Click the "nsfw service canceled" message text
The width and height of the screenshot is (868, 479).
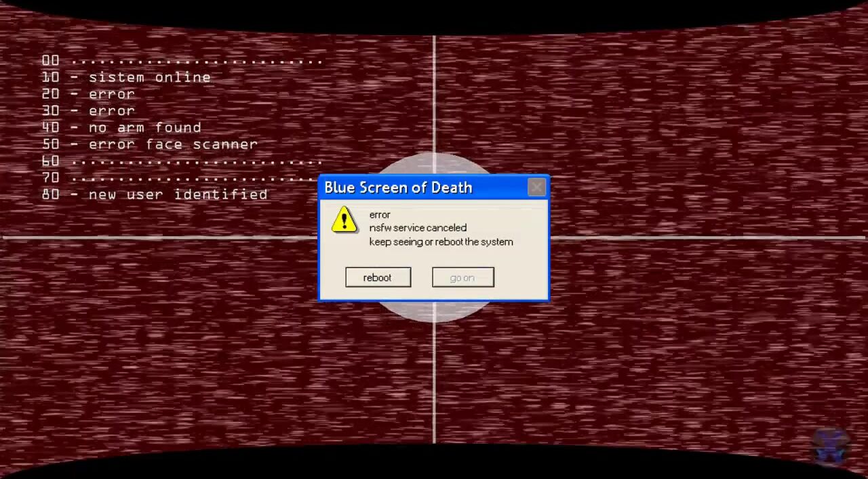click(x=418, y=228)
